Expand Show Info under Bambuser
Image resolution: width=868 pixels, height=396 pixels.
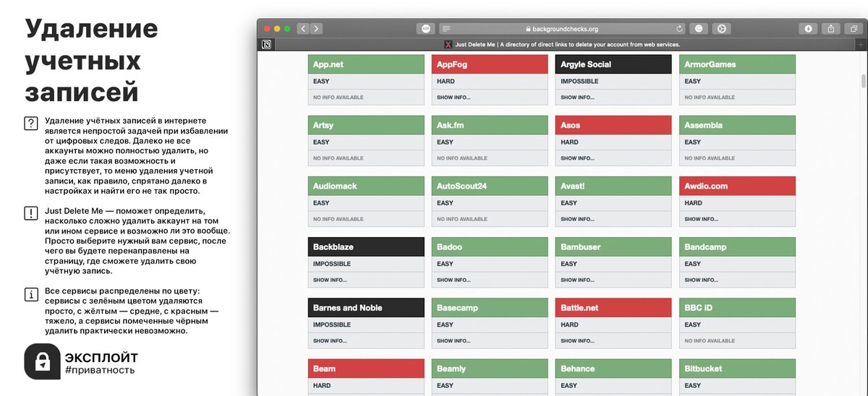(x=577, y=280)
